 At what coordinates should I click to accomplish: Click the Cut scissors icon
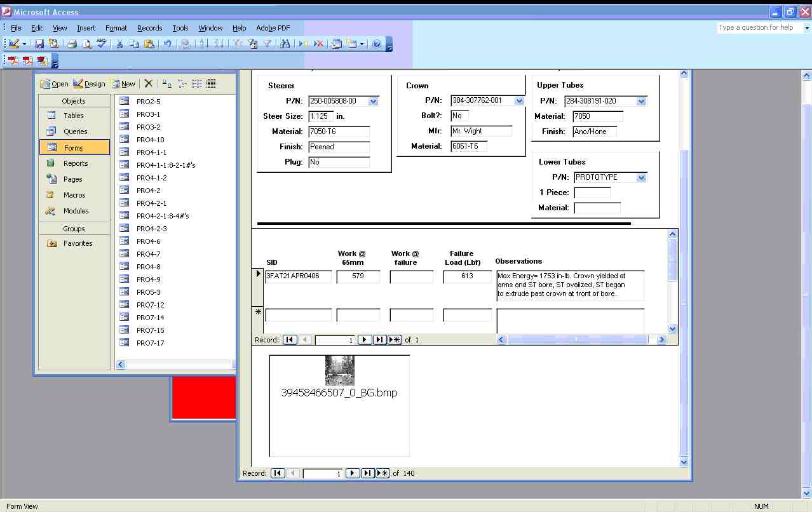[x=119, y=44]
